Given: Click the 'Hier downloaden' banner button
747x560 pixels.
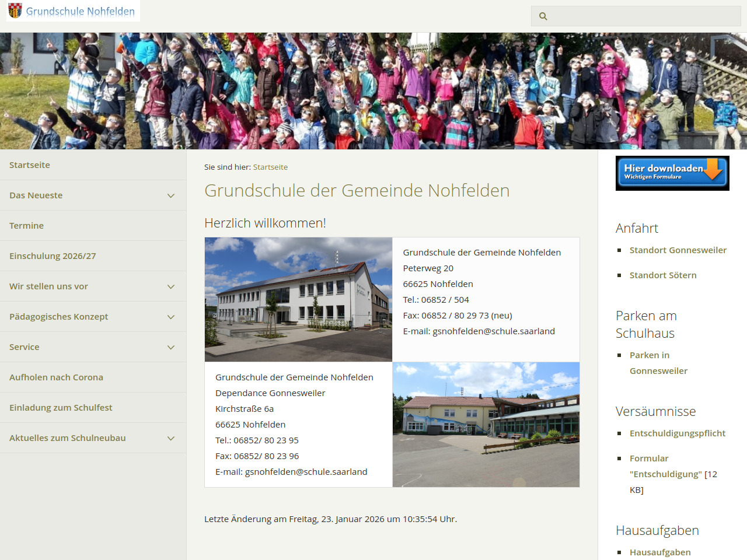Looking at the screenshot, I should tap(672, 173).
